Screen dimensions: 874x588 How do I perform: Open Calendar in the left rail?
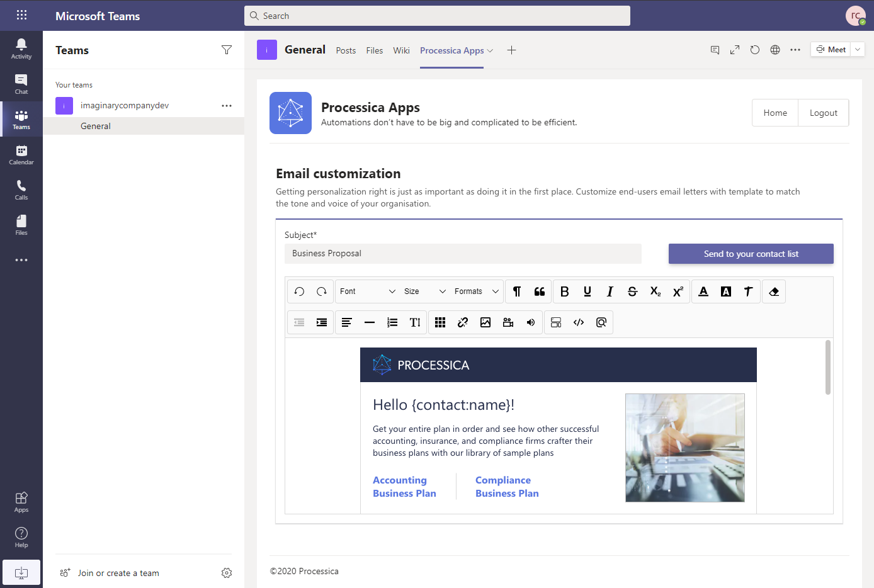(x=21, y=155)
